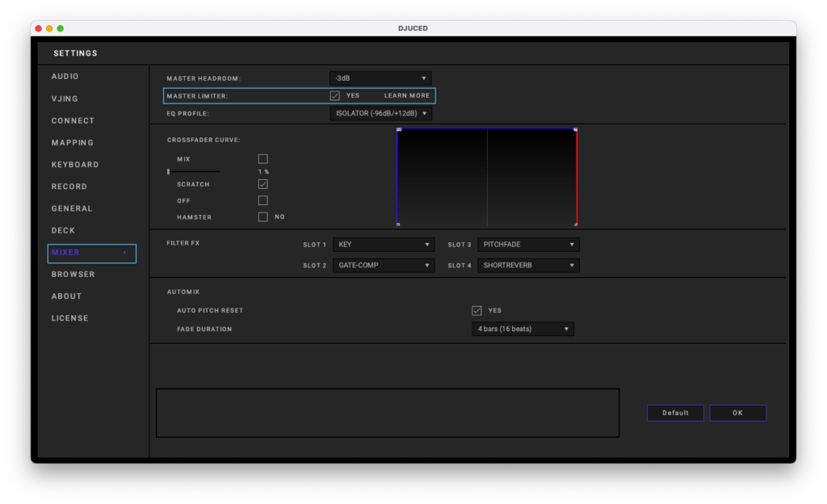Open Slot 1 Filter FX dropdown
Screen dimensions: 827x504
click(384, 245)
